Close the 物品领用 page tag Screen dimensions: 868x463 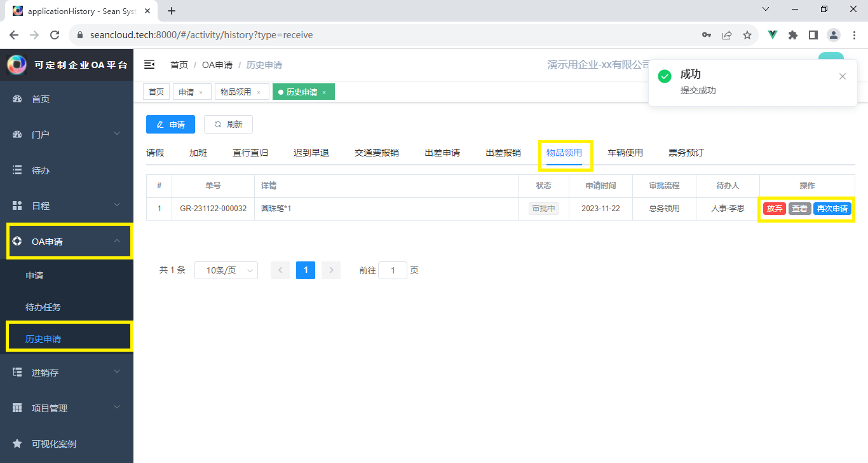tap(259, 93)
